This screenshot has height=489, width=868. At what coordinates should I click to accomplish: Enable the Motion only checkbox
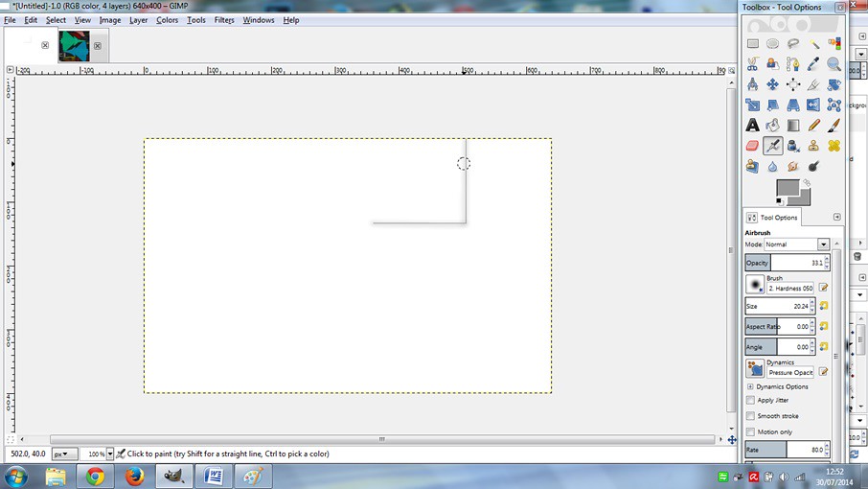750,432
